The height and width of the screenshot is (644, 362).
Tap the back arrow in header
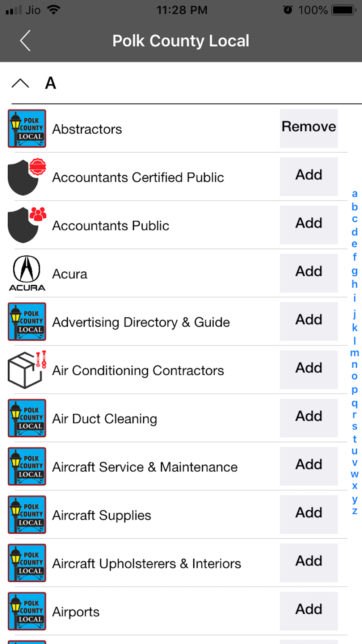tap(25, 41)
